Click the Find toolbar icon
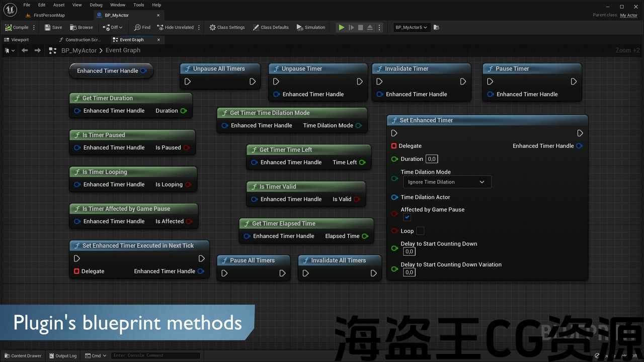This screenshot has height=362, width=644. (x=142, y=28)
